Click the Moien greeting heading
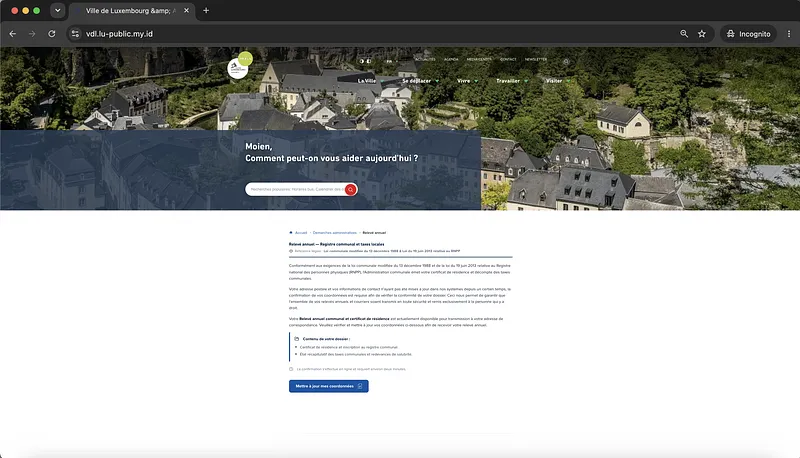The height and width of the screenshot is (458, 800). (x=259, y=146)
